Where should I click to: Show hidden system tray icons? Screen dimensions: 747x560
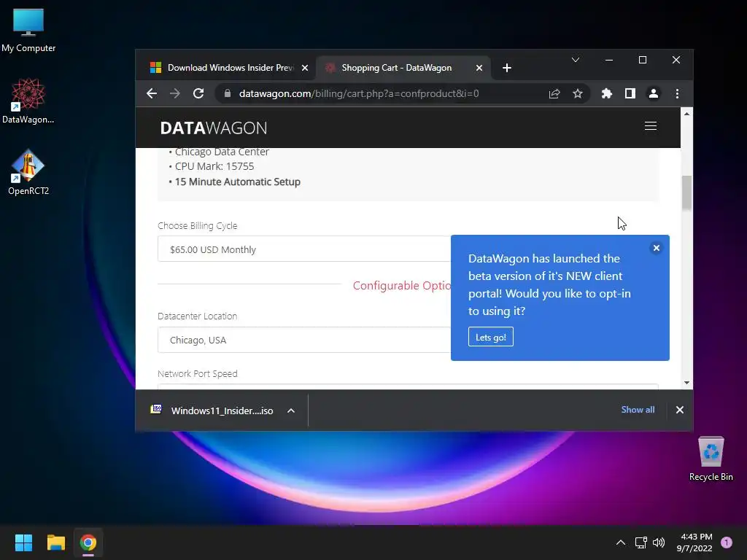(620, 542)
